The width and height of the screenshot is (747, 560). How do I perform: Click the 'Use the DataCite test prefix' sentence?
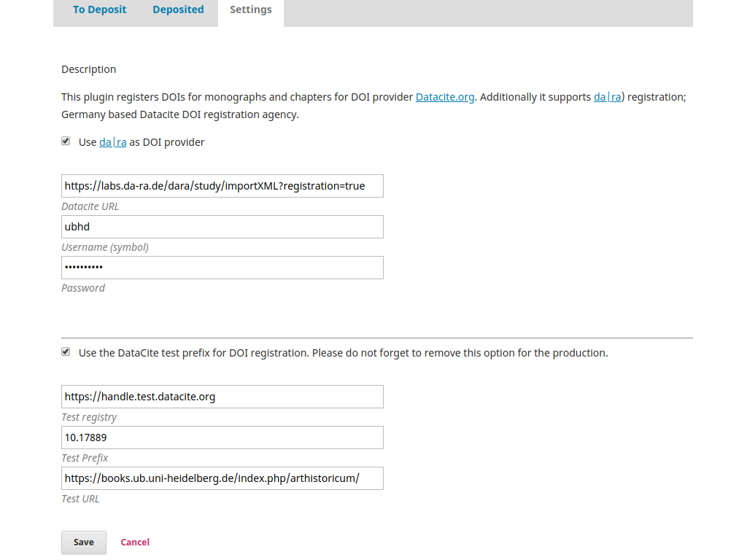coord(343,354)
